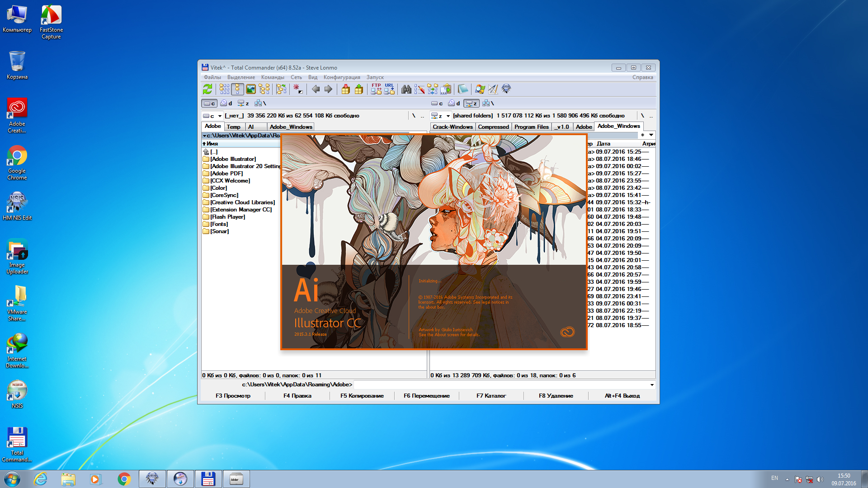This screenshot has height=488, width=868.
Task: Select drive d button in left panel
Action: coord(226,103)
